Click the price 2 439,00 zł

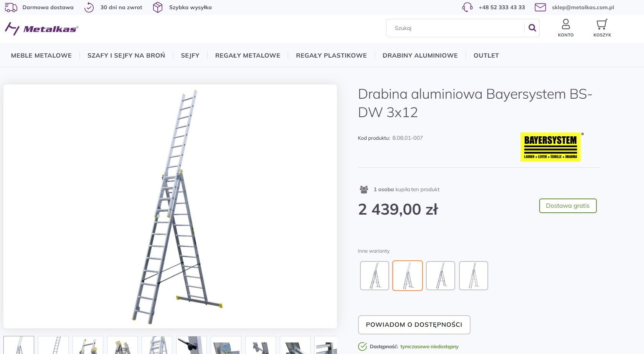pyautogui.click(x=398, y=210)
